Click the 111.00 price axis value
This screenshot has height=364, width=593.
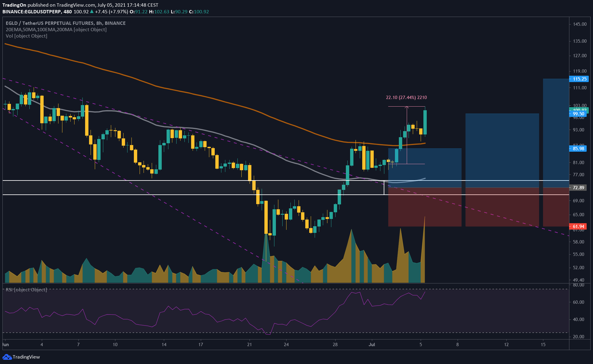point(580,88)
